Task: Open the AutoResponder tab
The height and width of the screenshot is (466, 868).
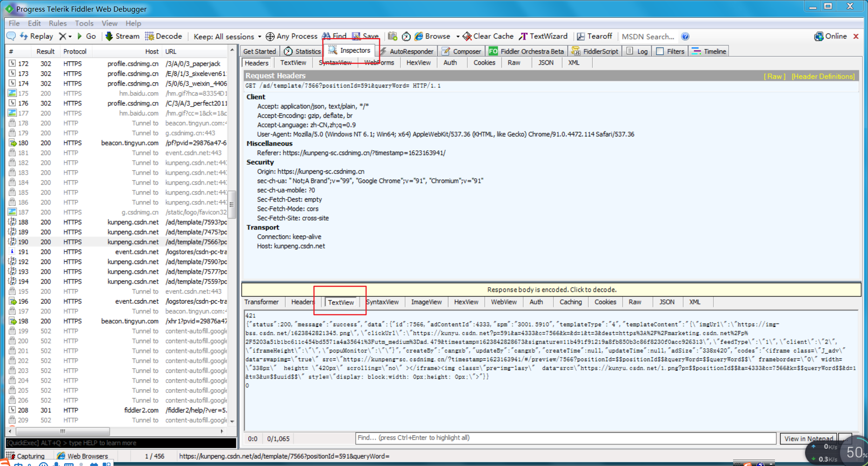Action: pos(407,51)
